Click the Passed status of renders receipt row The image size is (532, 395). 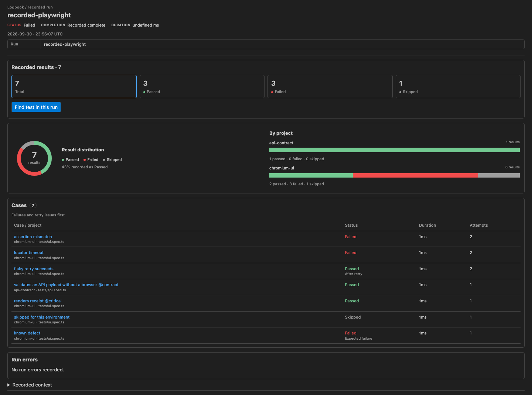[352, 301]
